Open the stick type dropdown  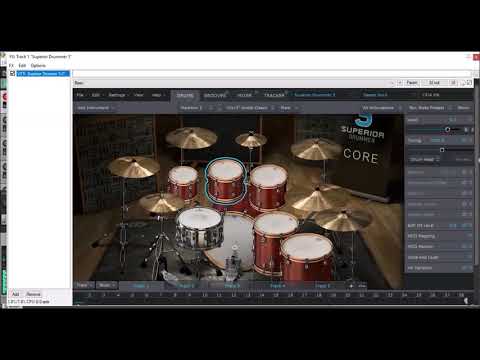tap(289, 108)
